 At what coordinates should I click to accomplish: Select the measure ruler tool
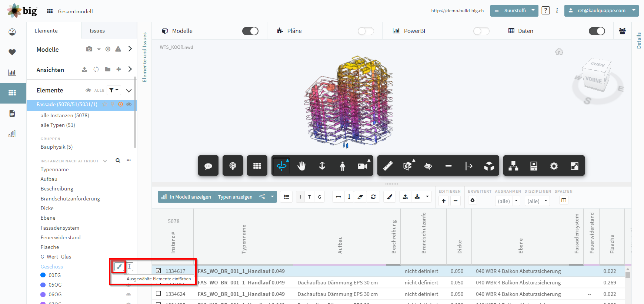(x=388, y=166)
